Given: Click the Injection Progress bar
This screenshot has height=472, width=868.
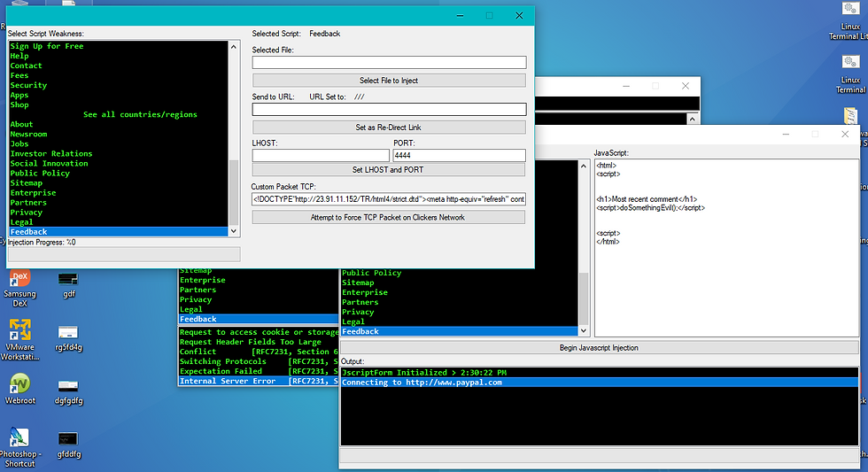Looking at the screenshot, I should pyautogui.click(x=124, y=254).
